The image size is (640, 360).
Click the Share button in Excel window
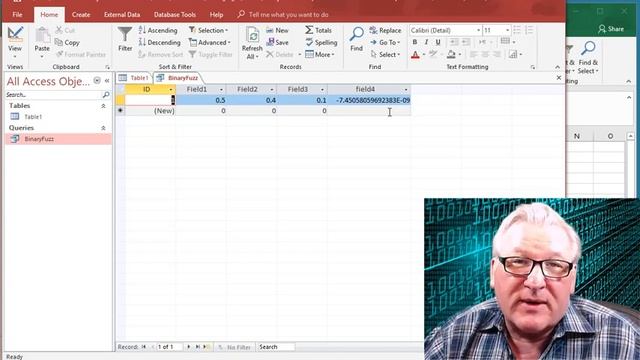[x=611, y=29]
